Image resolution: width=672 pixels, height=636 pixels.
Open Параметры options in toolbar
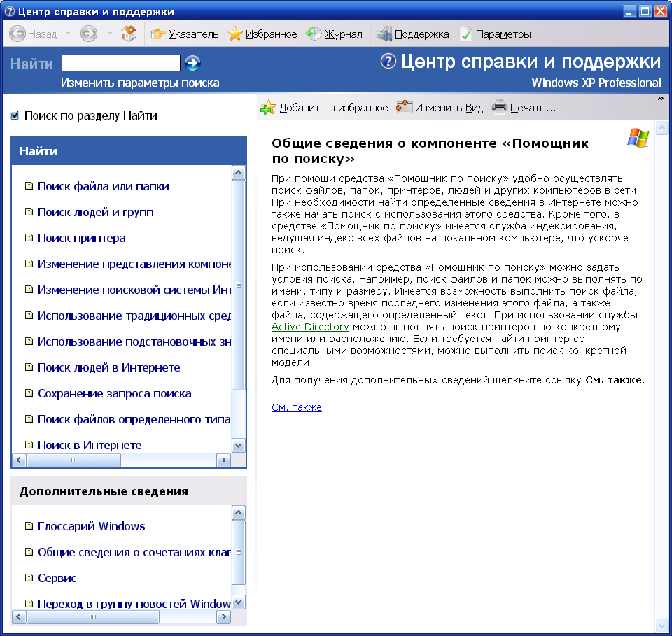[x=496, y=34]
